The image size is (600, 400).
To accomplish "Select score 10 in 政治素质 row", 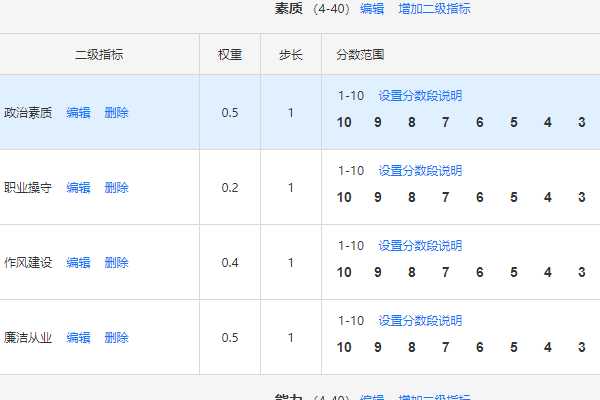I will 344,122.
